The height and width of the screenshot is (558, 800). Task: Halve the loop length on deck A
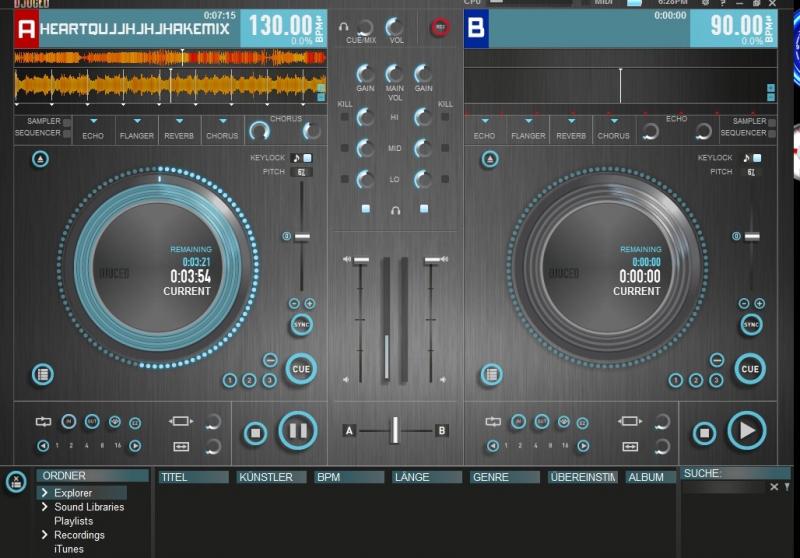(43, 446)
